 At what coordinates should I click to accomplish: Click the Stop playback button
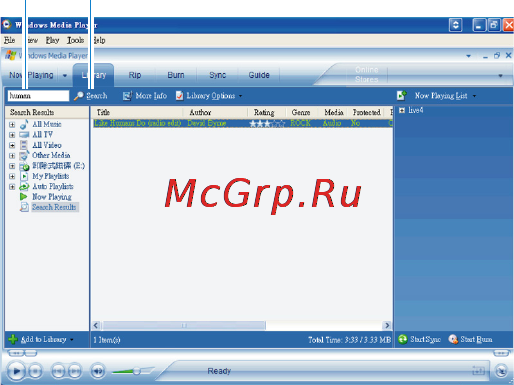35,371
